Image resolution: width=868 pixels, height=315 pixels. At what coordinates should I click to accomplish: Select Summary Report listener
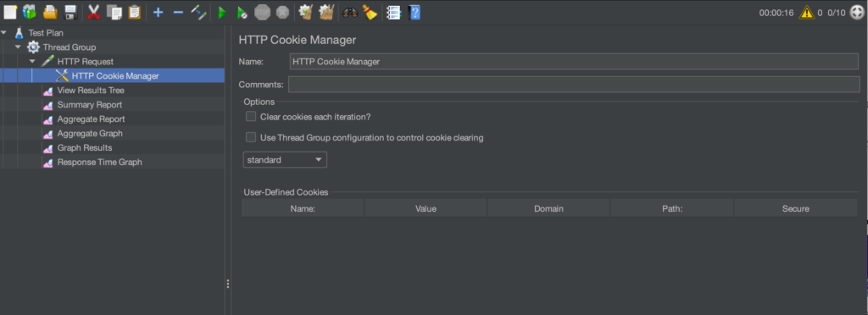click(90, 104)
